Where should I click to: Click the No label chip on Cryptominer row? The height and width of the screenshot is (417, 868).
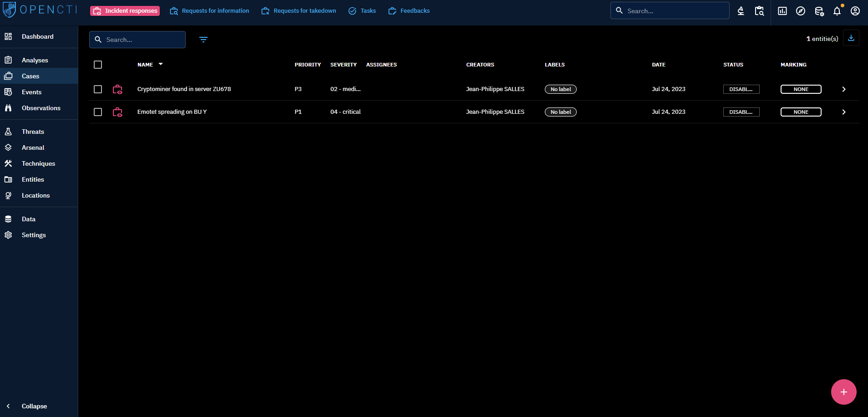(x=560, y=89)
